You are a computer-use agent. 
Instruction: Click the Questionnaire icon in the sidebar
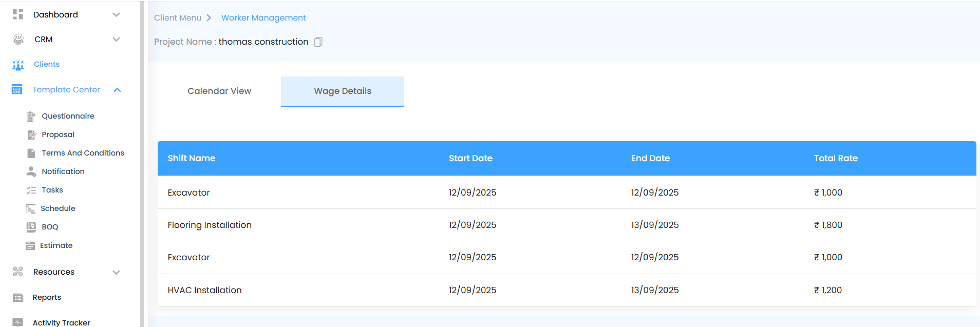[x=31, y=116]
